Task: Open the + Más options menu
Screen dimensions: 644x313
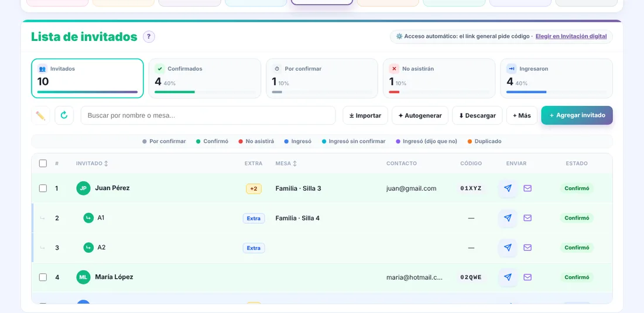Action: pyautogui.click(x=522, y=115)
